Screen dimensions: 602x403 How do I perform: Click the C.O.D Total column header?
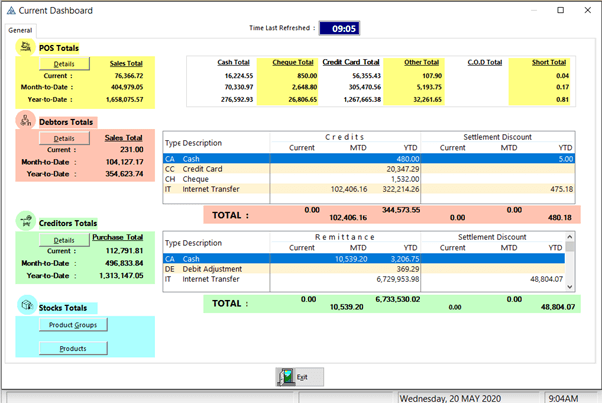[485, 62]
